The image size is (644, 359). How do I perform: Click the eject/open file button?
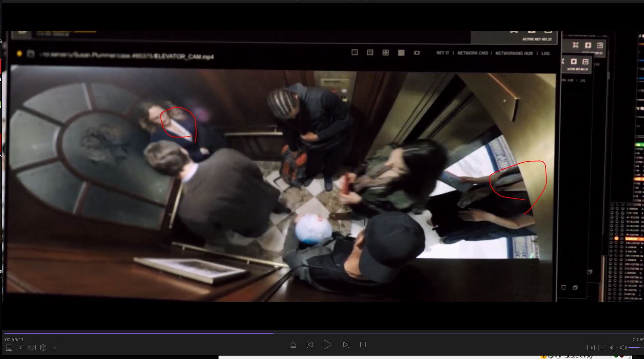click(x=293, y=345)
